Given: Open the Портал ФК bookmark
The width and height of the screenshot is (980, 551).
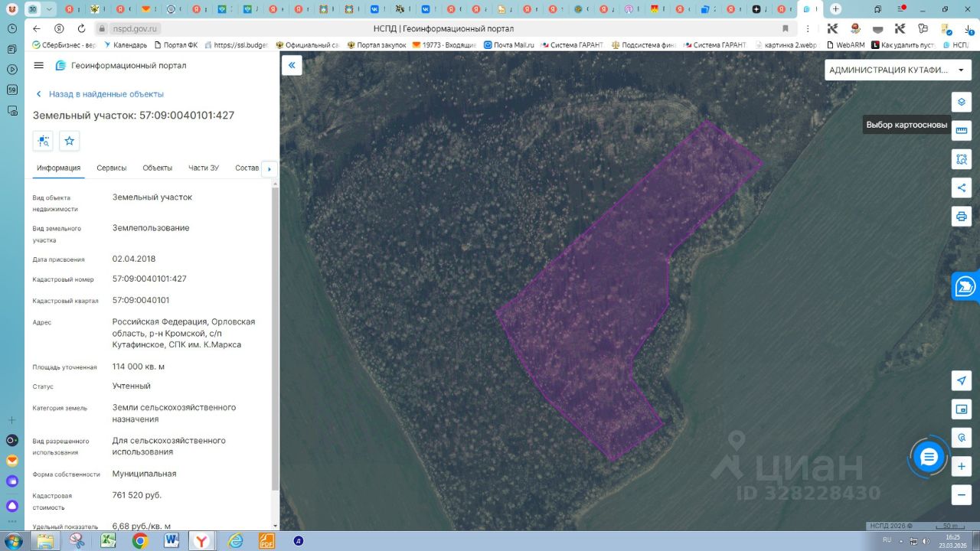Looking at the screenshot, I should [175, 45].
